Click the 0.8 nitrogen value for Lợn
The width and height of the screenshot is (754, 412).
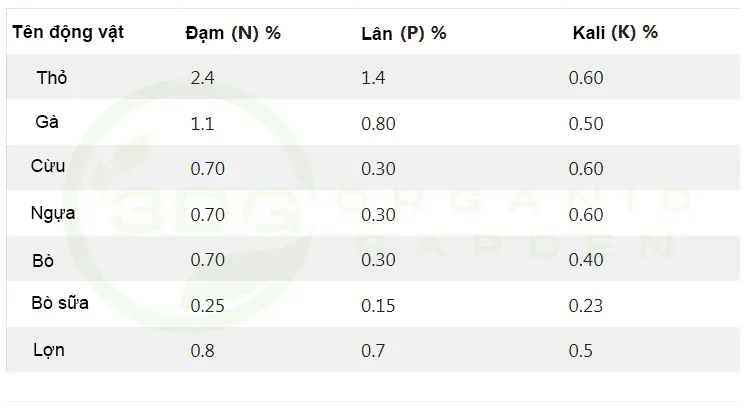[x=202, y=351]
